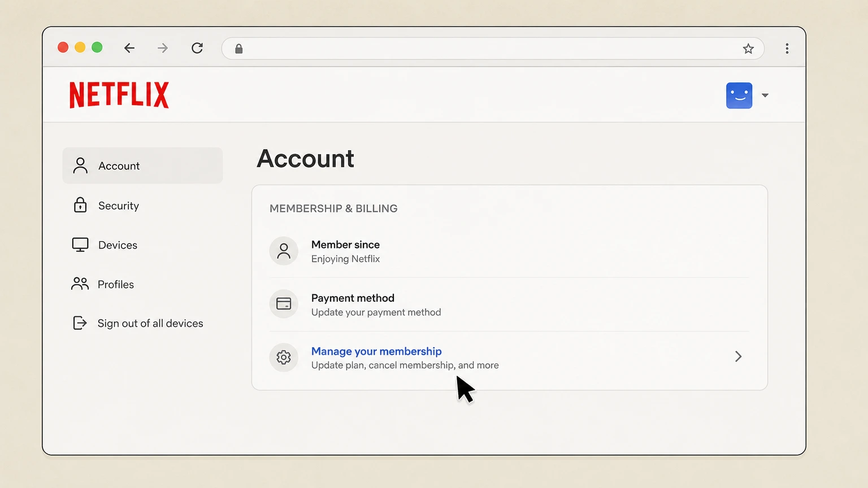
Task: Click the Netflix logo
Action: pyautogui.click(x=119, y=95)
